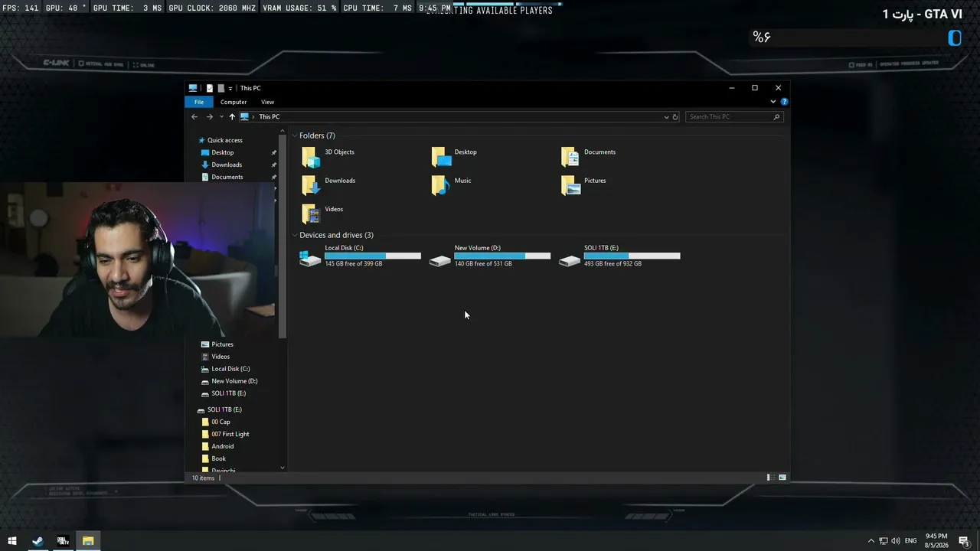Open Explorer help with the question mark
Viewport: 980px width, 551px height.
tap(784, 102)
